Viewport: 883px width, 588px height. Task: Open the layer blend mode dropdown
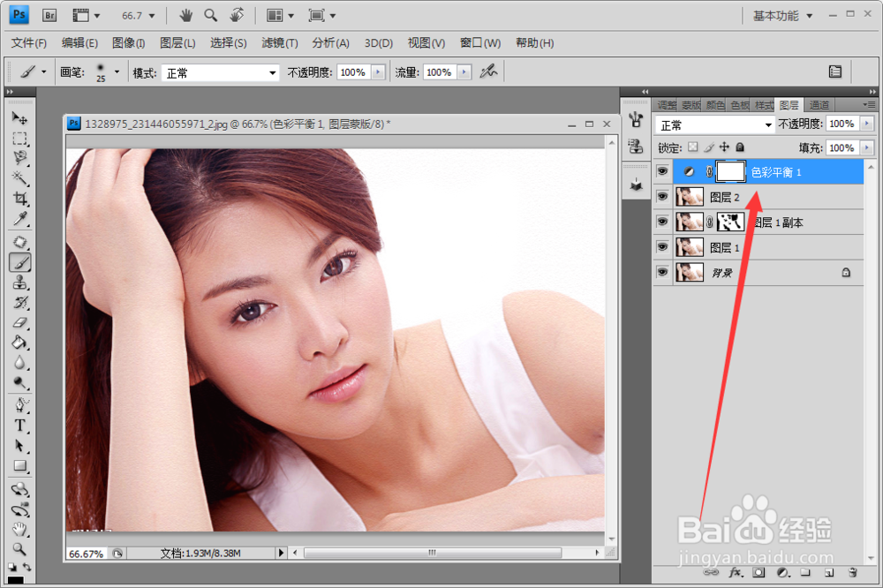click(x=714, y=124)
